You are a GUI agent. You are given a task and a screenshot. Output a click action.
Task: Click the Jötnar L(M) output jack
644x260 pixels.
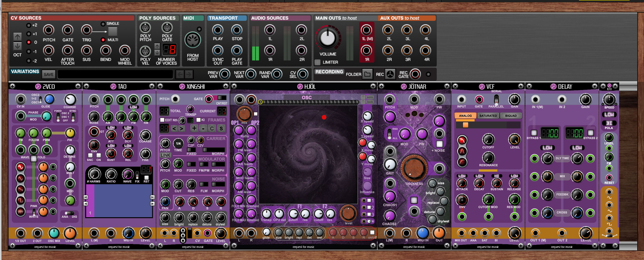390,233
